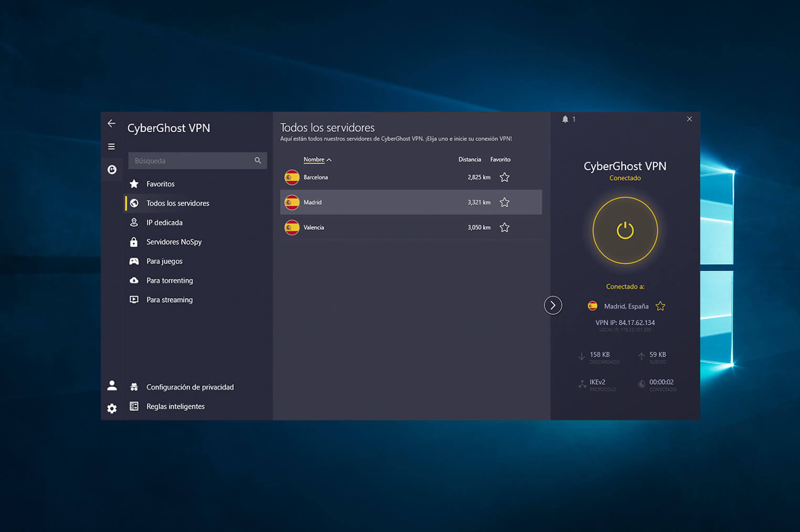
Task: Click the streaming play icon
Action: pyautogui.click(x=134, y=300)
